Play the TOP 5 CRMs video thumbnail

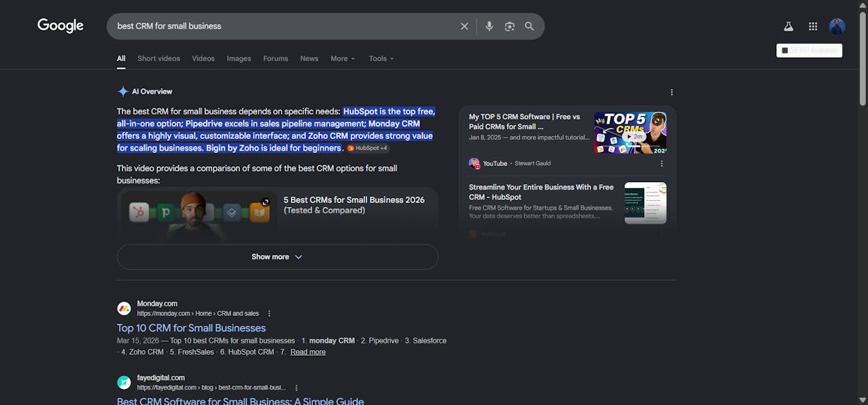[x=630, y=133]
